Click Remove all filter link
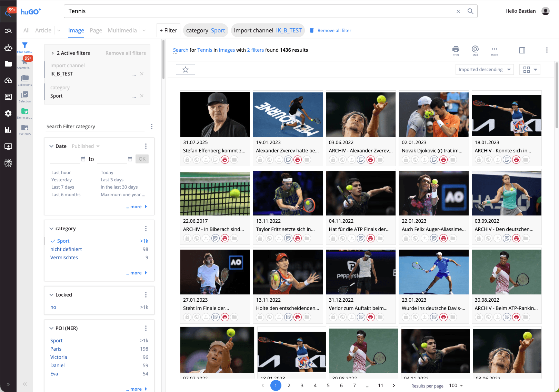 (330, 30)
